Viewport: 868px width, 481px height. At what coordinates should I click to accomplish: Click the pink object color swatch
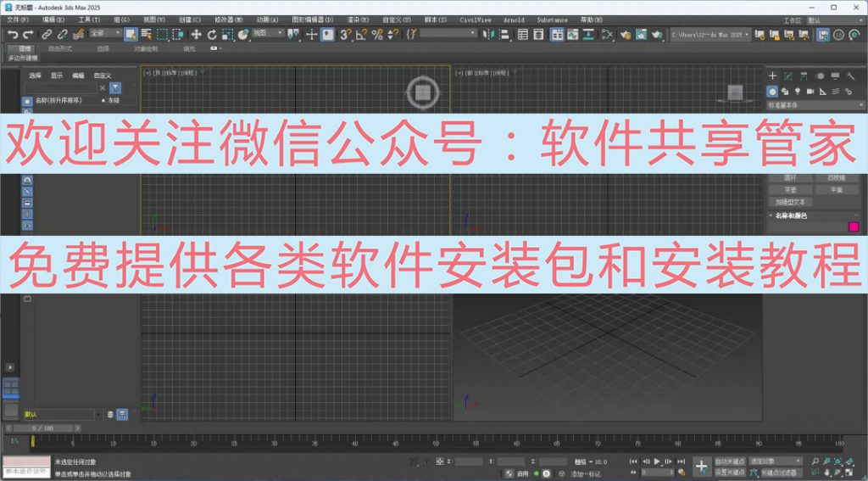[854, 227]
